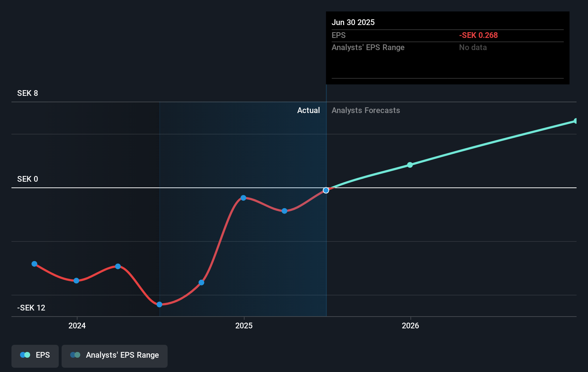Toggle the EPS series visibility

[x=35, y=356]
